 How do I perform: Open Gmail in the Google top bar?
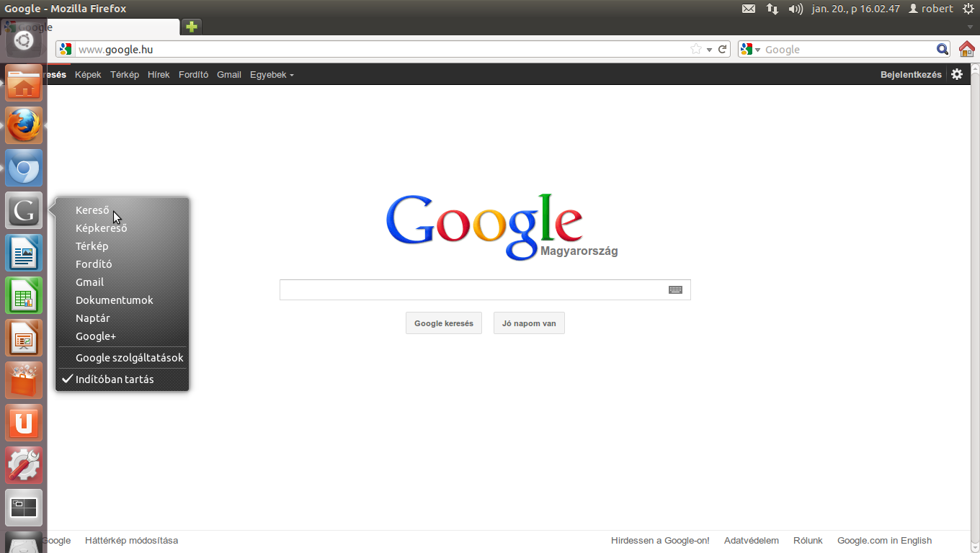(x=229, y=75)
